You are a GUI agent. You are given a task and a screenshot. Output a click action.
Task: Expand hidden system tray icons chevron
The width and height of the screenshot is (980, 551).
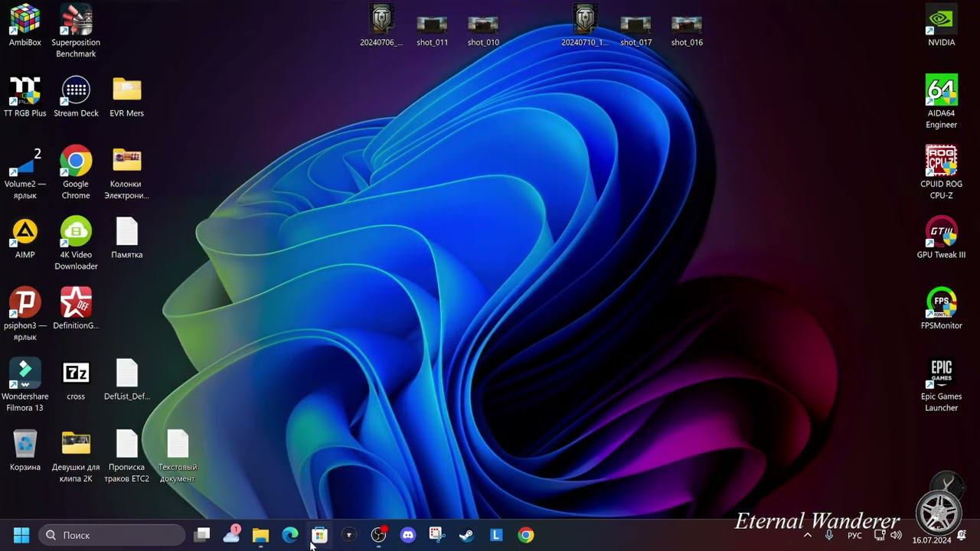pos(807,535)
